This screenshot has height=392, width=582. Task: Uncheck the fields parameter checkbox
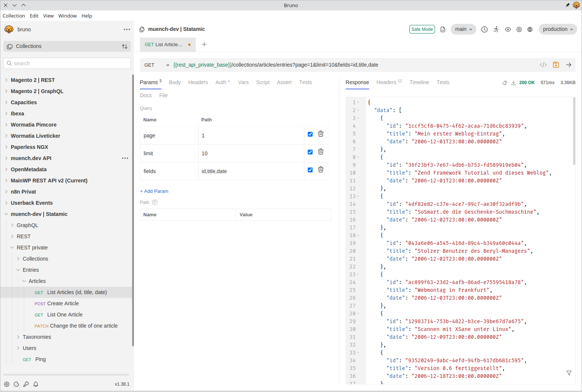pos(310,170)
